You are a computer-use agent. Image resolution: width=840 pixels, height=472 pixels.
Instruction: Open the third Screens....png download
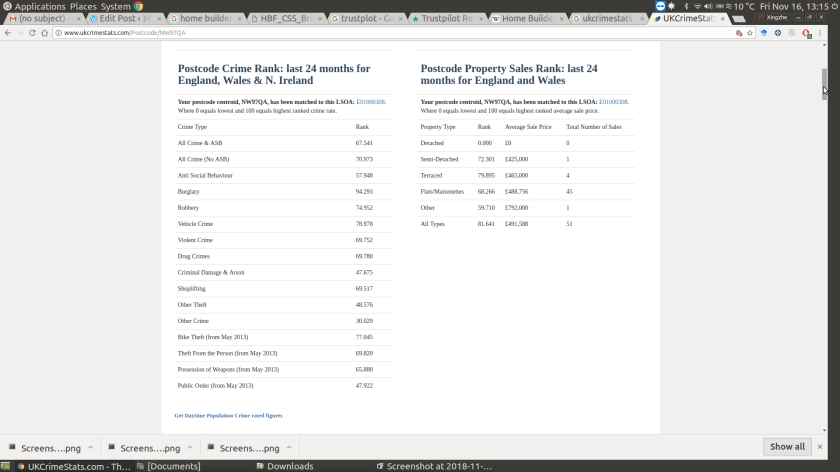[244, 448]
